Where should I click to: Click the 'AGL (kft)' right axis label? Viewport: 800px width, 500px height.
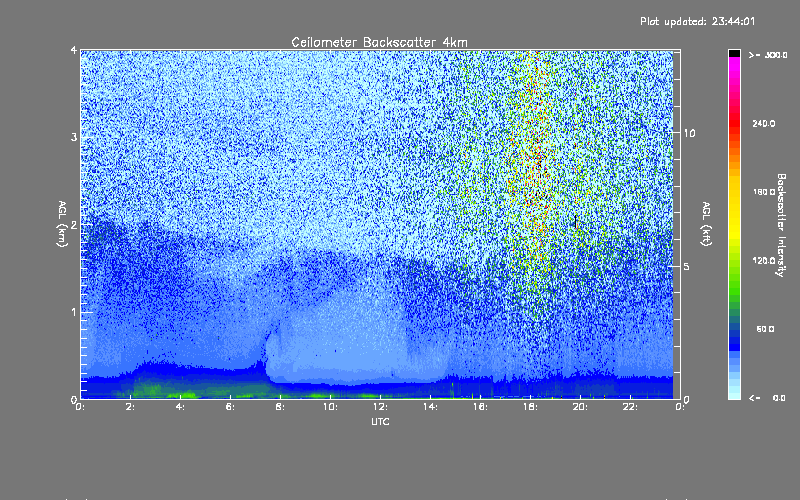(x=706, y=224)
